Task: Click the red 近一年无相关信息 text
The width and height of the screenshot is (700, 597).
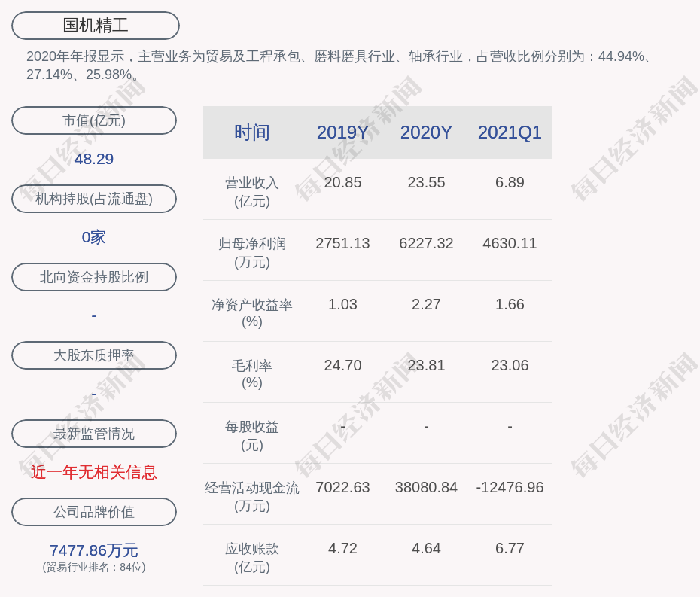Action: tap(94, 472)
